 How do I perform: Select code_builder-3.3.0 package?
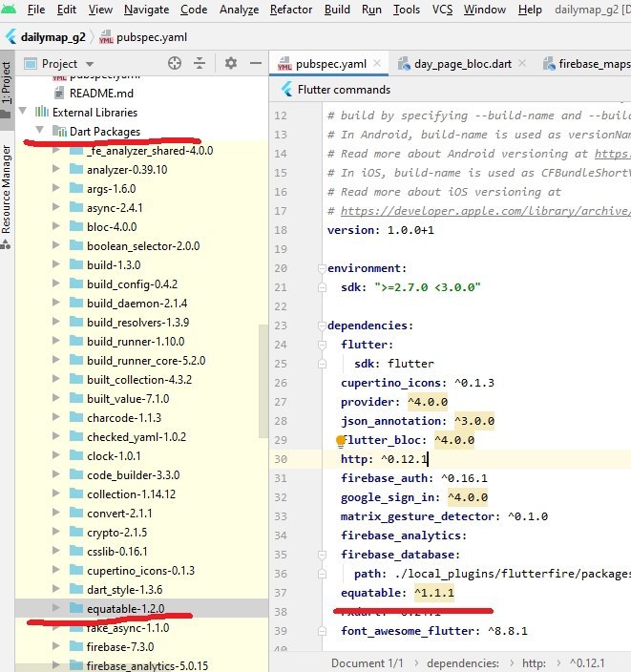(x=133, y=474)
